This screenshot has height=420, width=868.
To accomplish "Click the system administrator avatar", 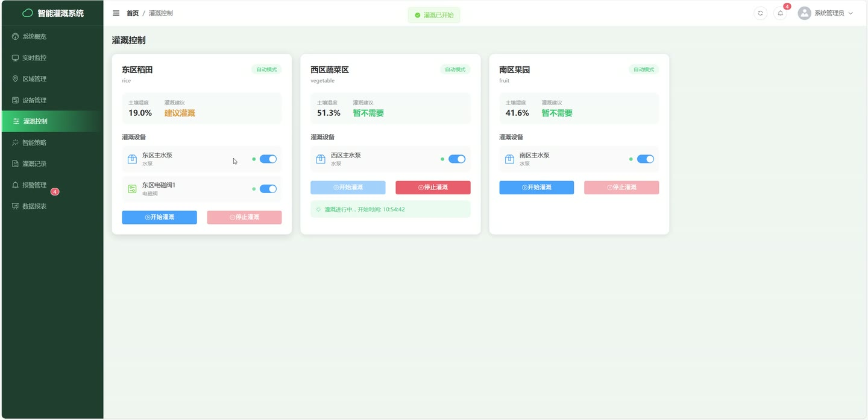I will [x=804, y=13].
